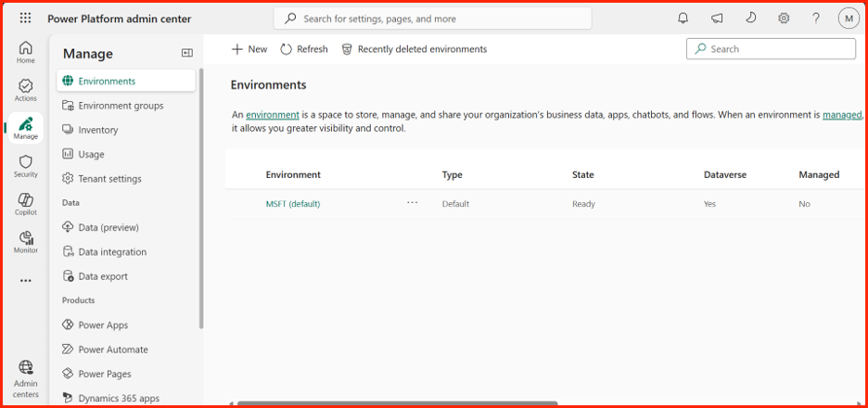Screen dimensions: 868x408
Task: Open MSFT (default) environment
Action: [293, 204]
